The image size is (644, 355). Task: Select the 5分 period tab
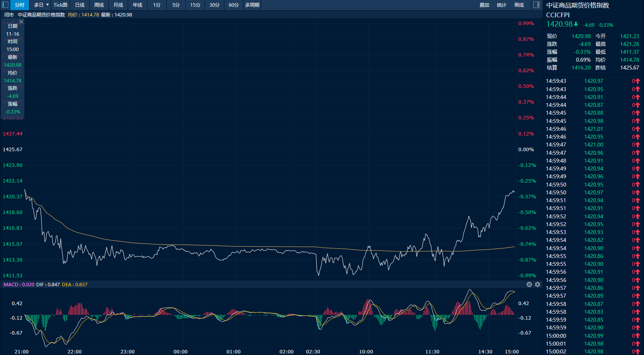(176, 5)
